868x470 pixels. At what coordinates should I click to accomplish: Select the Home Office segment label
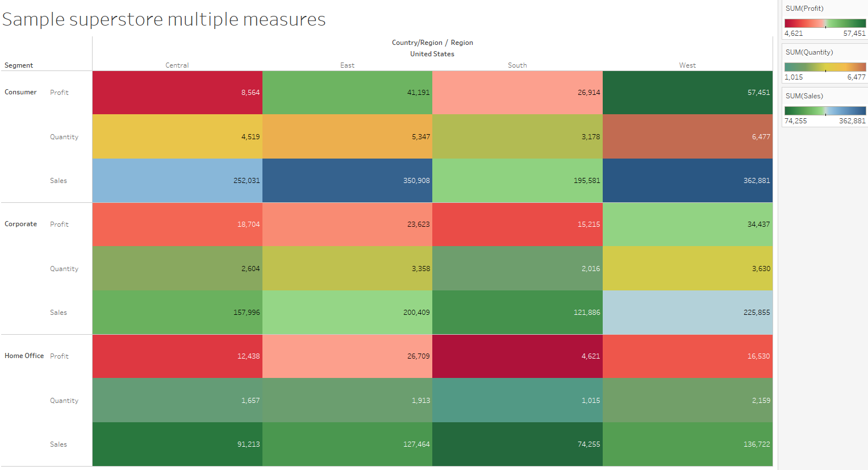24,356
